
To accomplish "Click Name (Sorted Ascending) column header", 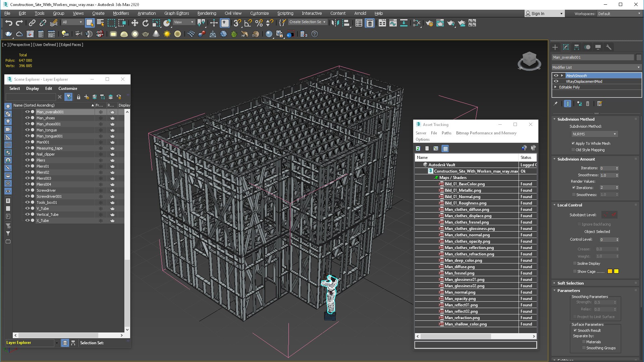I will [53, 105].
